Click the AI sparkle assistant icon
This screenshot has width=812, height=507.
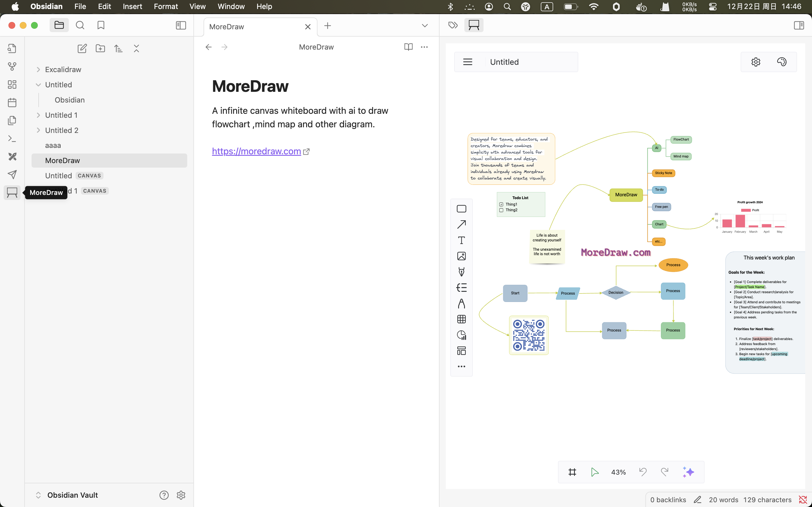tap(688, 472)
